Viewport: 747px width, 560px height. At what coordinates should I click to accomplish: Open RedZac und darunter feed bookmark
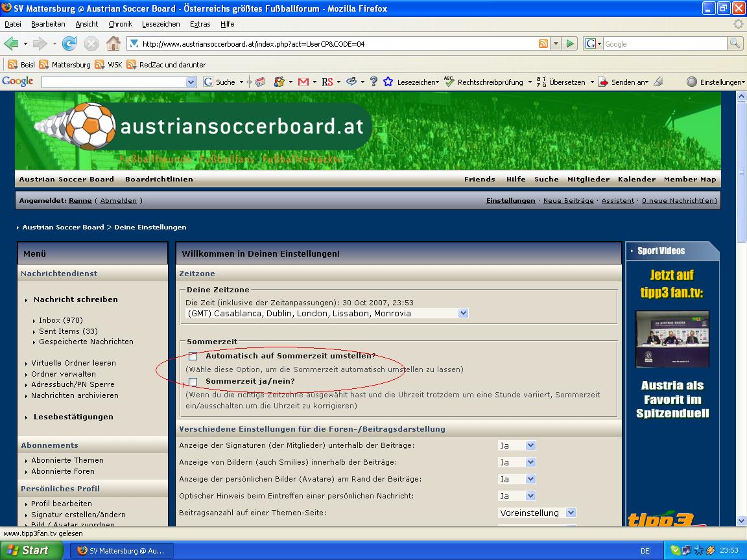point(166,65)
